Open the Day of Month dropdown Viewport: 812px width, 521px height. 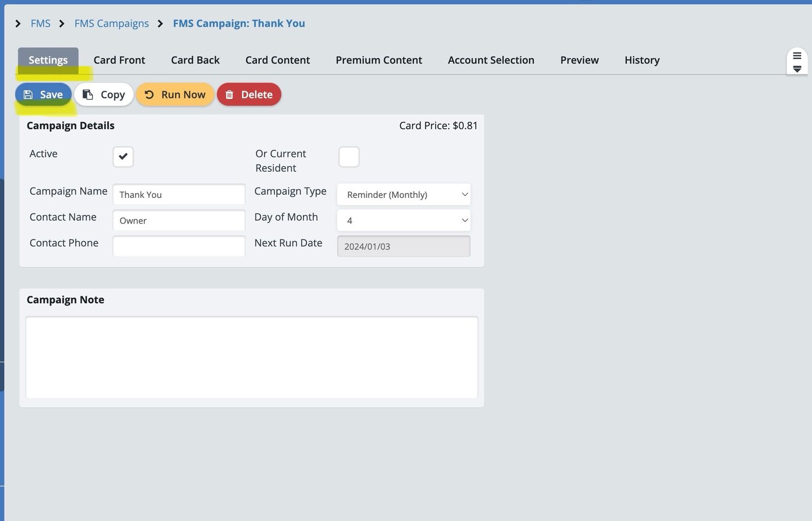tap(404, 220)
